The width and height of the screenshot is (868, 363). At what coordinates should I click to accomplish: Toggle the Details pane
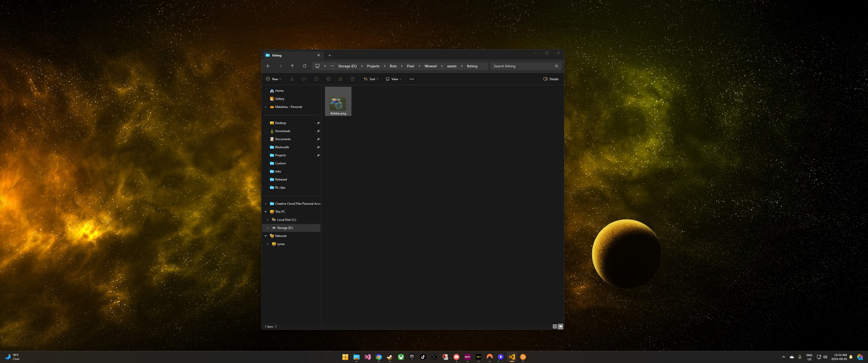[x=551, y=79]
